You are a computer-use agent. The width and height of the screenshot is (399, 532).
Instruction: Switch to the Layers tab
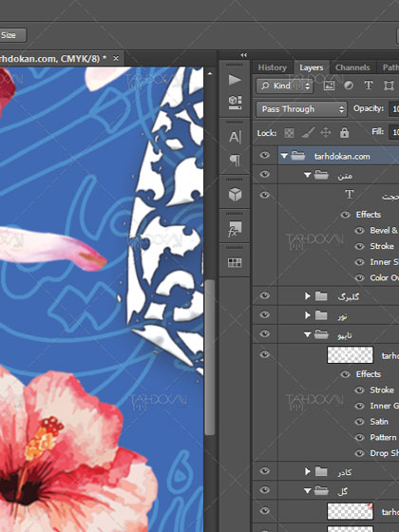coord(312,67)
